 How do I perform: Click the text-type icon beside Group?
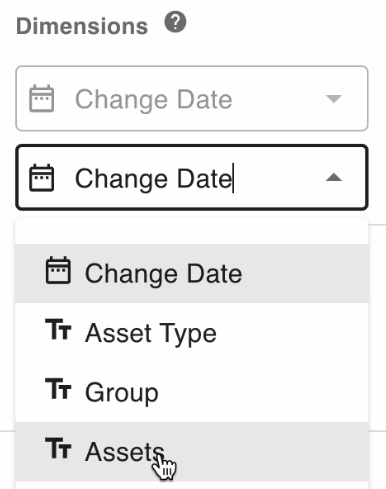point(58,388)
